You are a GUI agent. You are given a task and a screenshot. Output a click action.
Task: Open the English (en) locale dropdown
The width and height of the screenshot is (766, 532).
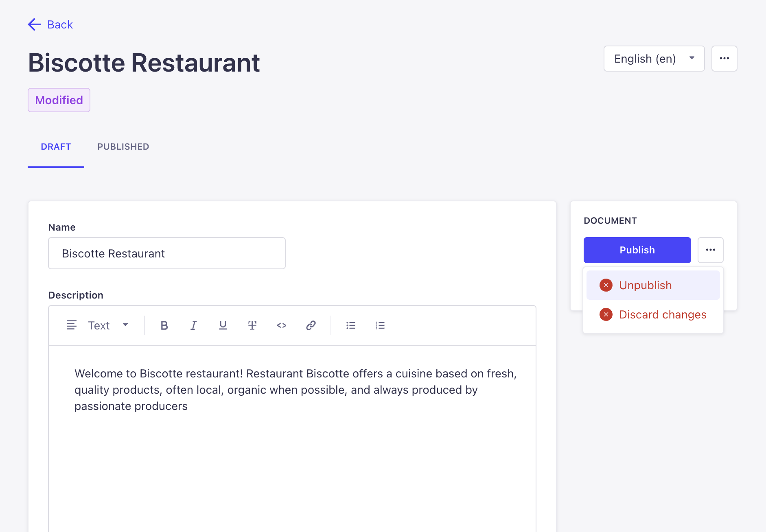(x=654, y=59)
